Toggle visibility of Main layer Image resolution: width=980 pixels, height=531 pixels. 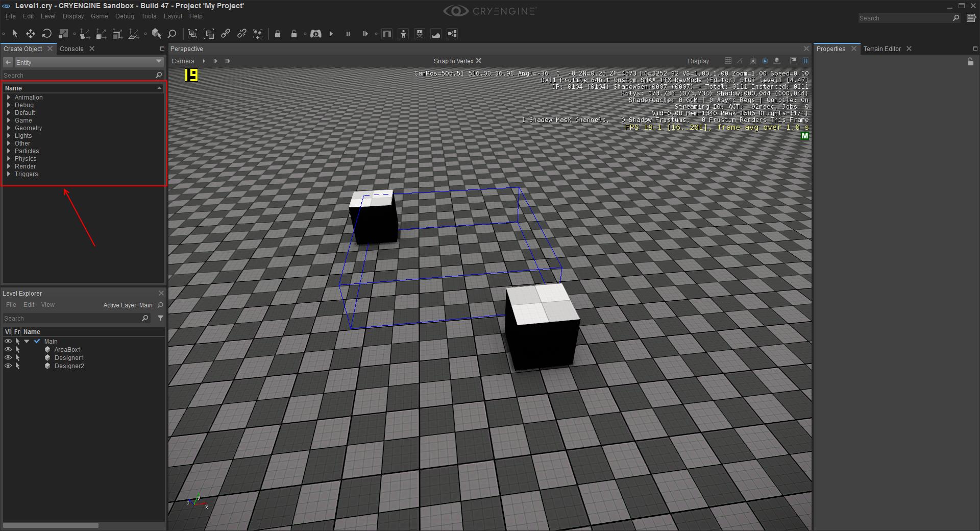pos(8,341)
